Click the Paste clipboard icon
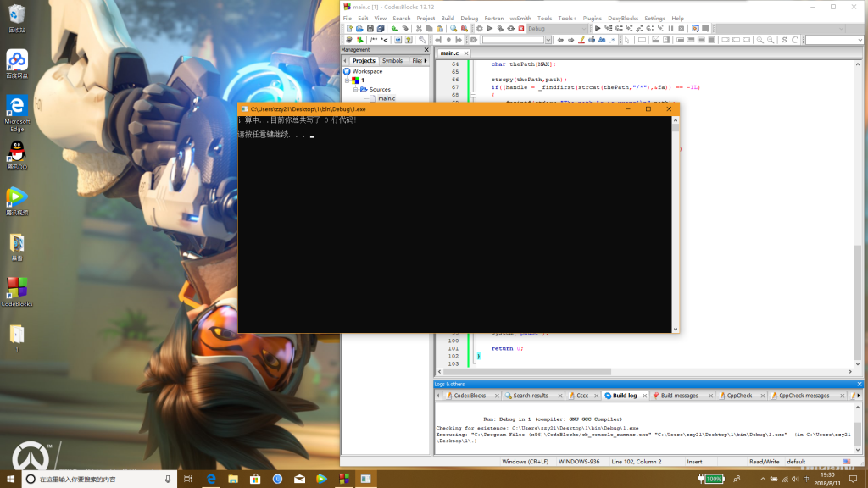 pyautogui.click(x=440, y=29)
